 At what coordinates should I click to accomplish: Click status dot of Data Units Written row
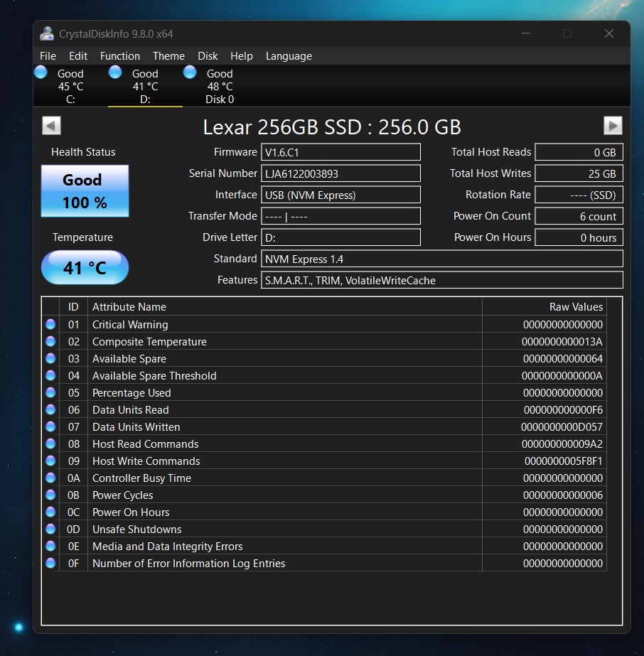50,426
